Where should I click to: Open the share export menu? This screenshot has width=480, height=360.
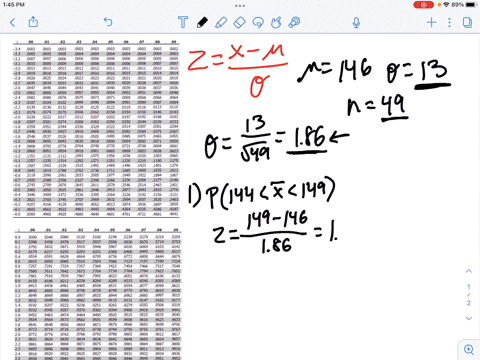click(x=33, y=22)
